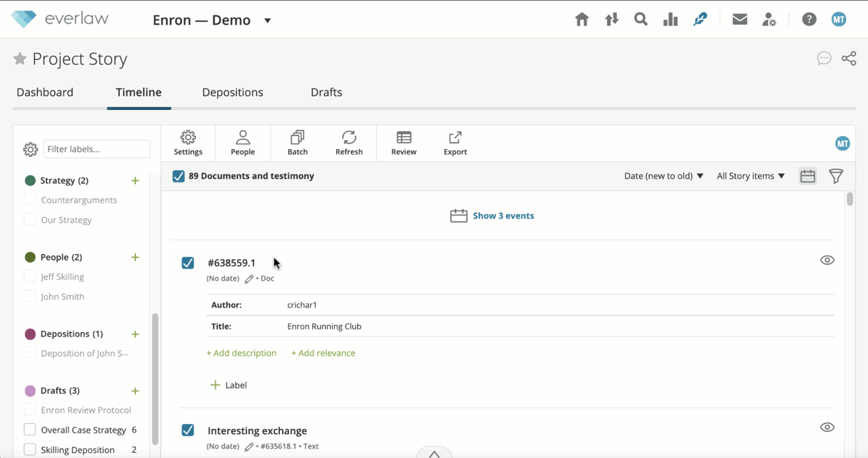The height and width of the screenshot is (458, 868).
Task: Open the Date (new to old) sort dropdown
Action: click(x=664, y=176)
